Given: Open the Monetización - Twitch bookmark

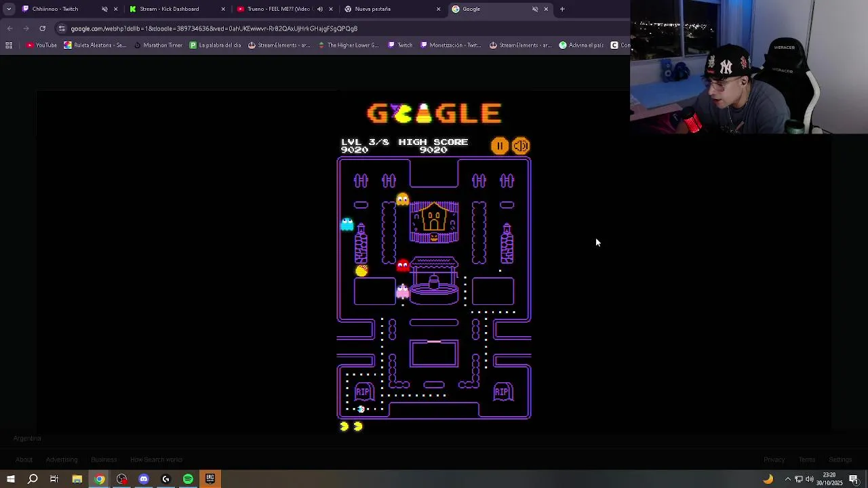Looking at the screenshot, I should pyautogui.click(x=450, y=45).
